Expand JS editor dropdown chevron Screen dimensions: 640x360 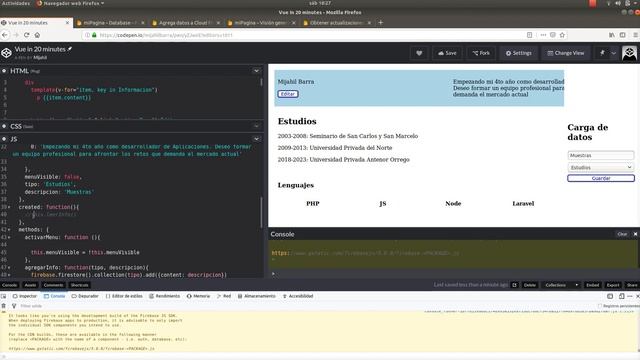[256, 139]
